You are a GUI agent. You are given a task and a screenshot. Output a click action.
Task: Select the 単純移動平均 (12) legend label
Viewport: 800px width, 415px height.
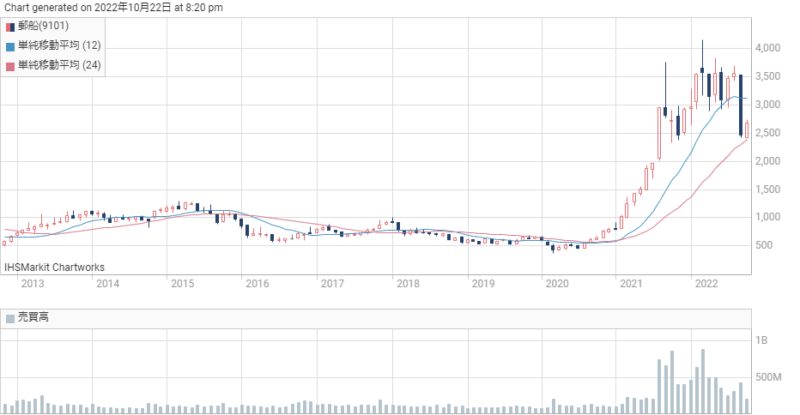tap(60, 45)
